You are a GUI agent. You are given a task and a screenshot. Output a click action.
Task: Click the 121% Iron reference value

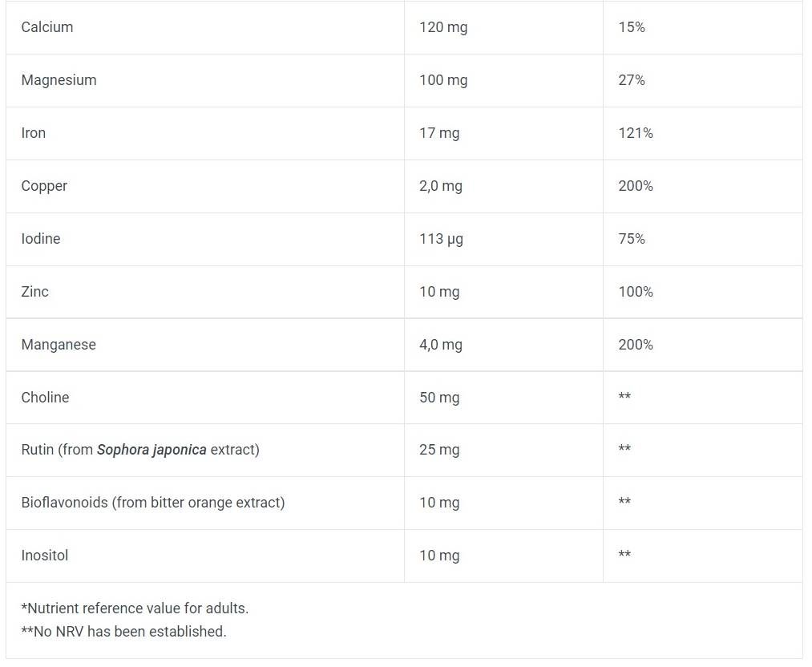[x=636, y=133]
